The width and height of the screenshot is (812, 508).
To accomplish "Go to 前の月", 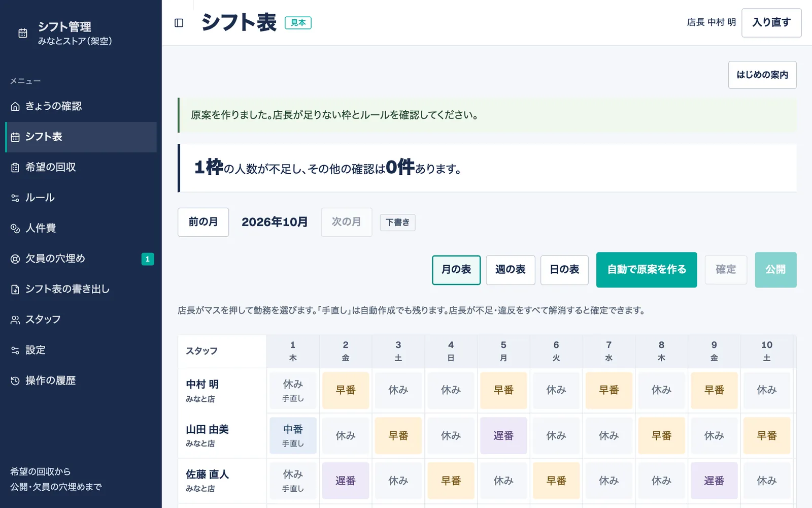I will click(x=203, y=222).
